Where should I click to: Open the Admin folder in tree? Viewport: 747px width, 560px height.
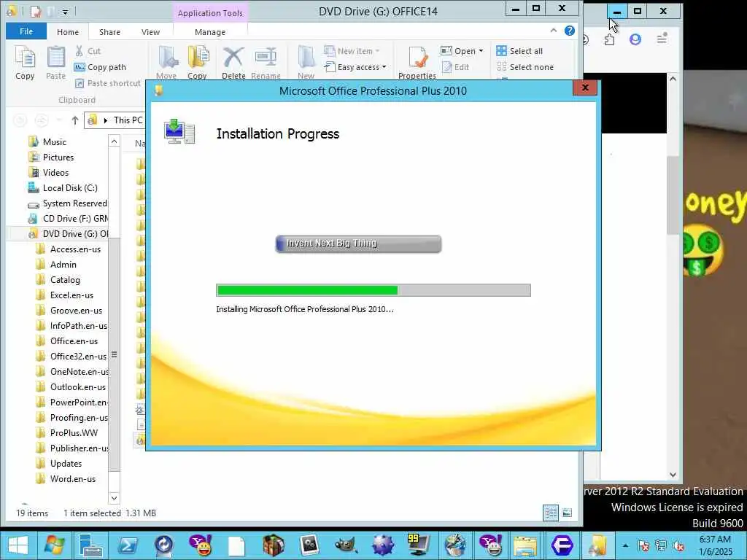[x=63, y=264]
